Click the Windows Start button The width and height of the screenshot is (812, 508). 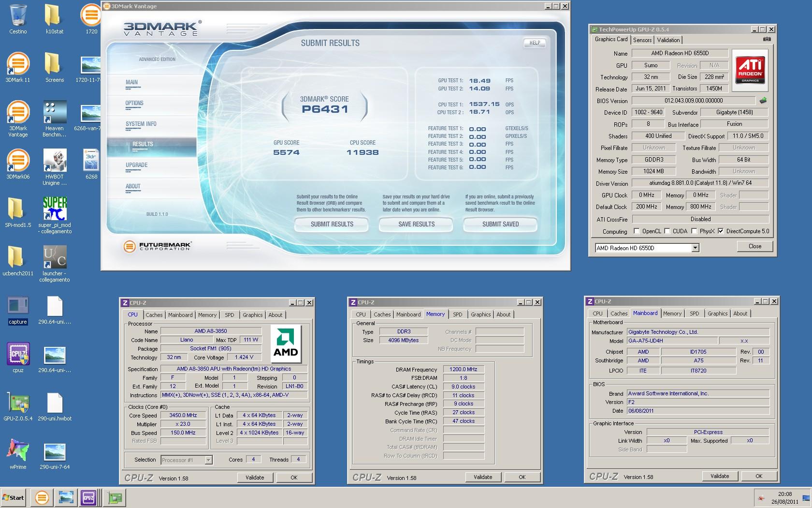[14, 497]
